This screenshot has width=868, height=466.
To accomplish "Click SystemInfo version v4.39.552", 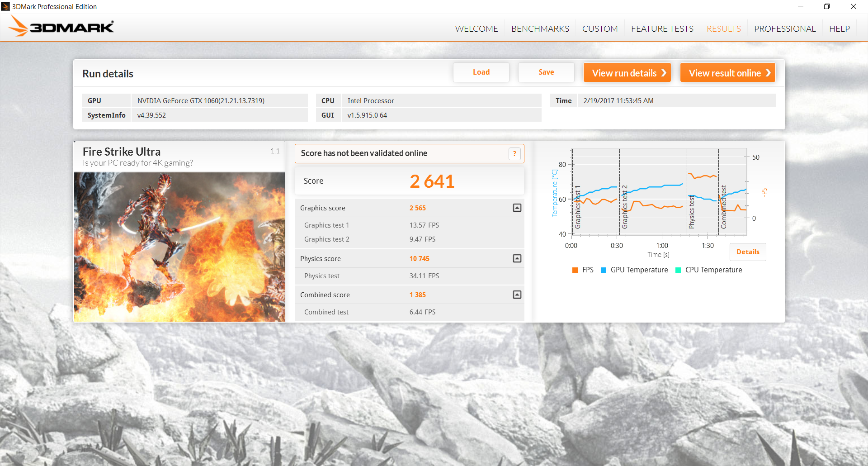I will pyautogui.click(x=151, y=115).
